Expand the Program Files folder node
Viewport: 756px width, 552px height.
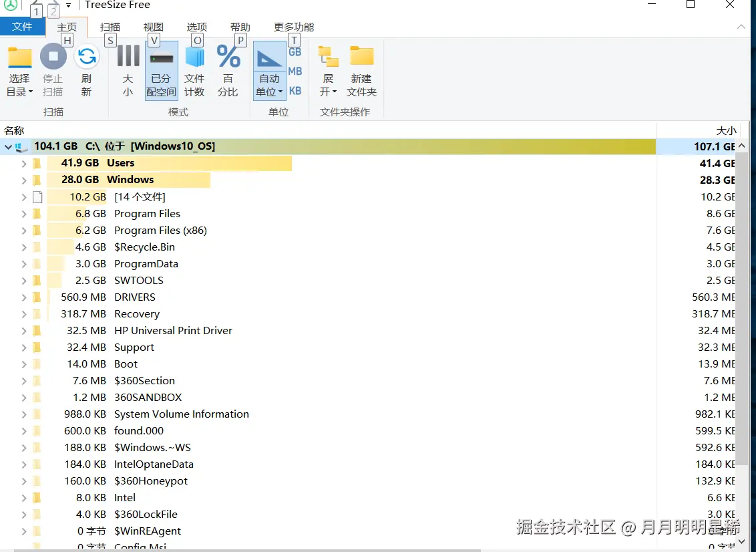[x=23, y=214]
